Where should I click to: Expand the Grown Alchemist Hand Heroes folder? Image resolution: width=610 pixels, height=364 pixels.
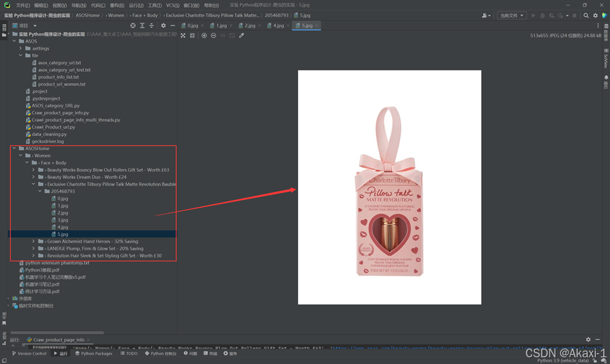[34, 241]
